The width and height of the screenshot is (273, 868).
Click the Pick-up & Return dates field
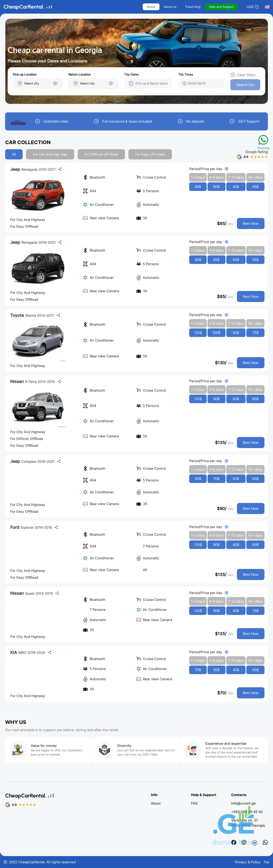(x=148, y=84)
